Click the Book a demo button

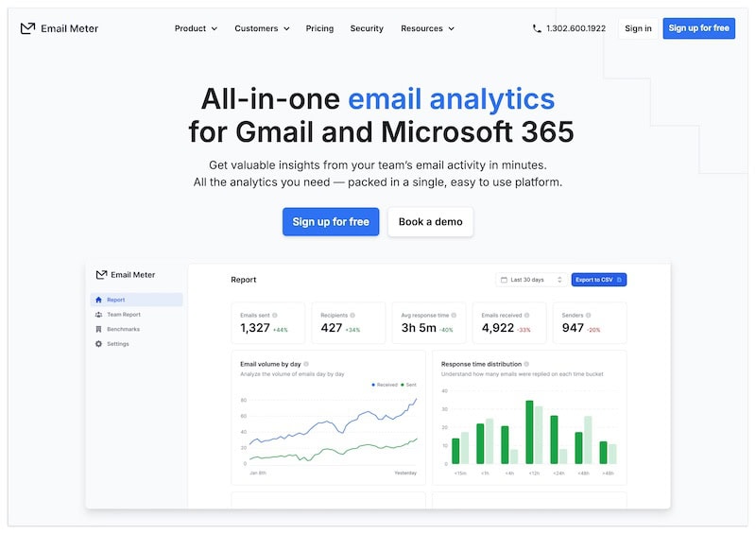[x=430, y=222]
